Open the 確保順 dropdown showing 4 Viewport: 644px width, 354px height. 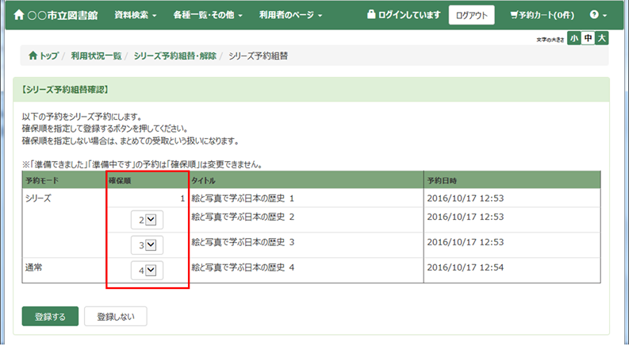(x=148, y=271)
